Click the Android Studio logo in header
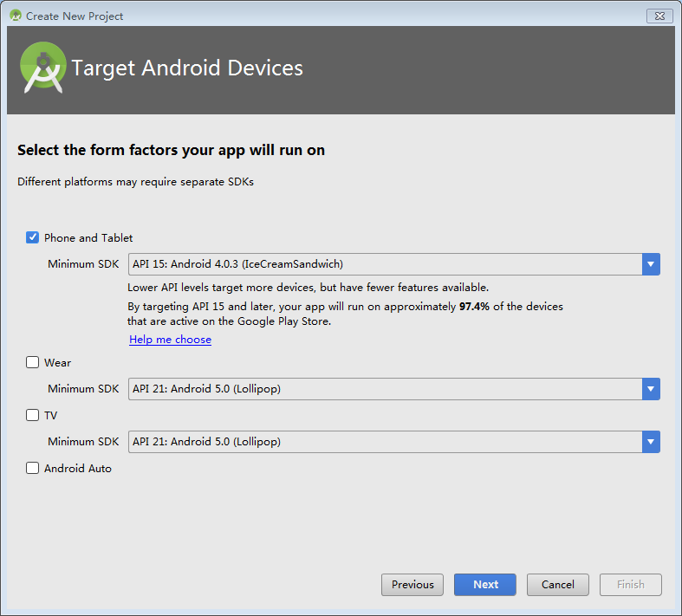Viewport: 682px width, 616px height. click(42, 68)
